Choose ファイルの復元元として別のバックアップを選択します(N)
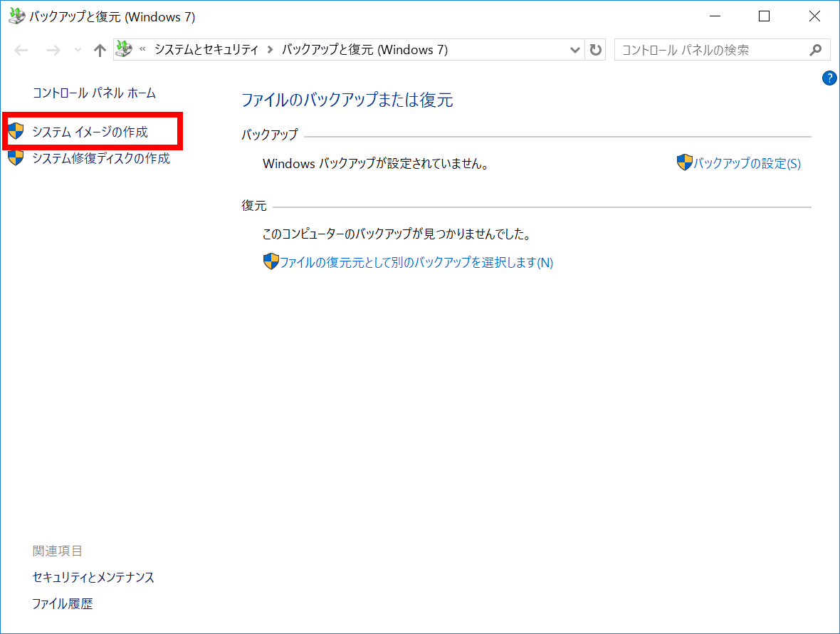The height and width of the screenshot is (634, 840). [416, 263]
